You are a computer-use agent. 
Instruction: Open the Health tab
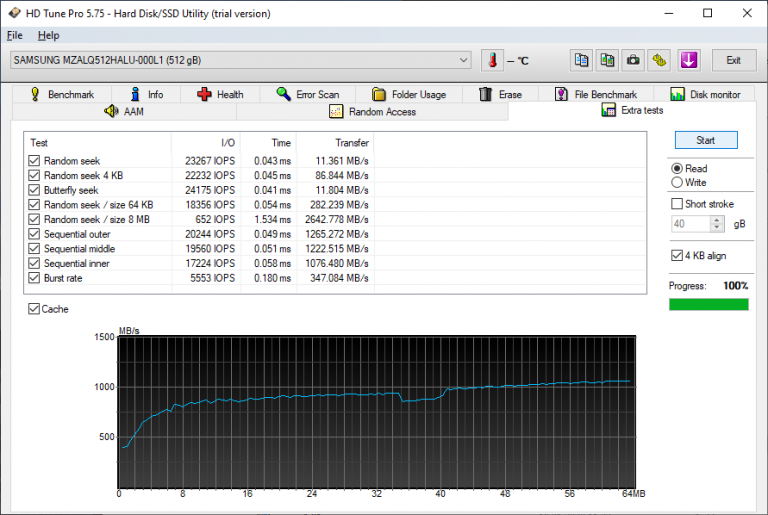coord(219,94)
